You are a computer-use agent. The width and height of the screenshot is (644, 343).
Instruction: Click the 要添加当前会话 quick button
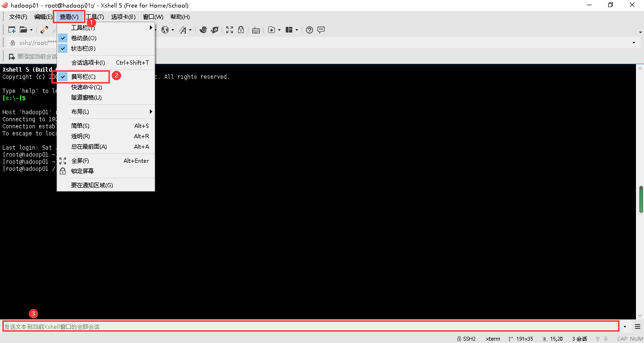33,57
